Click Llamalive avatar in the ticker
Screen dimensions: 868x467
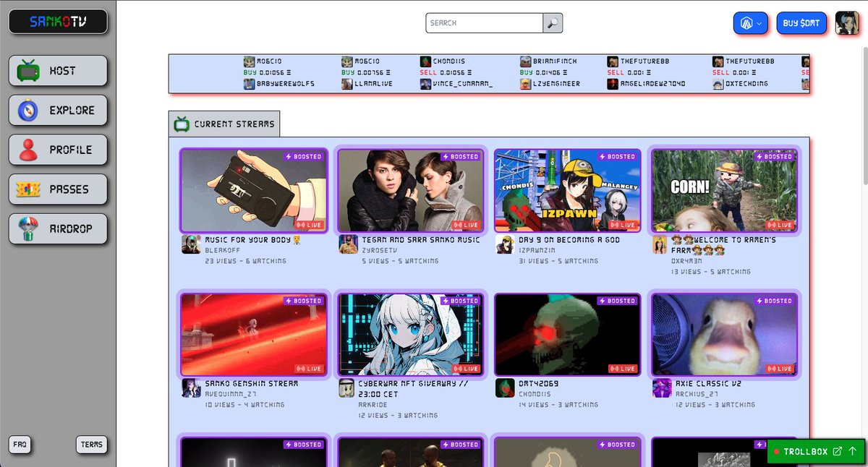348,84
